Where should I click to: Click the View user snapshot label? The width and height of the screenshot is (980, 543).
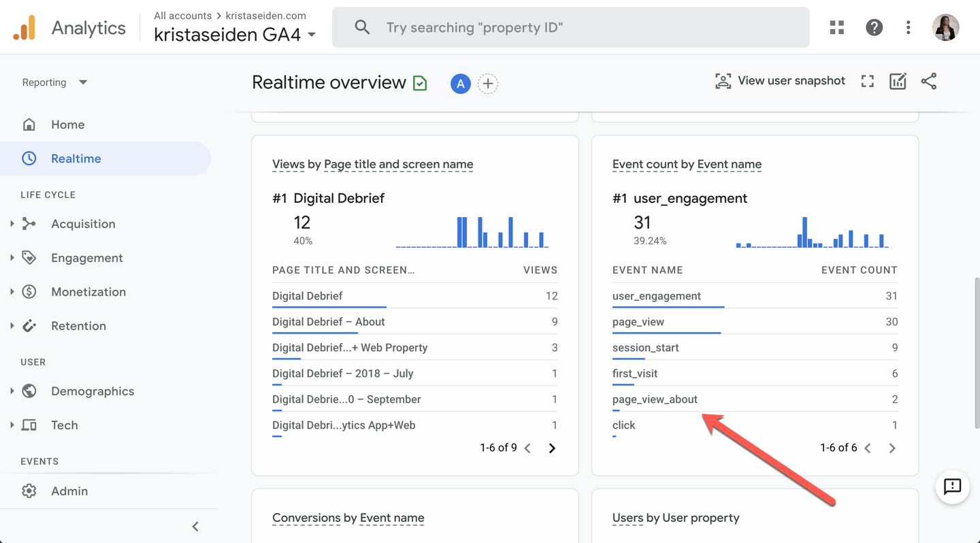pos(791,81)
